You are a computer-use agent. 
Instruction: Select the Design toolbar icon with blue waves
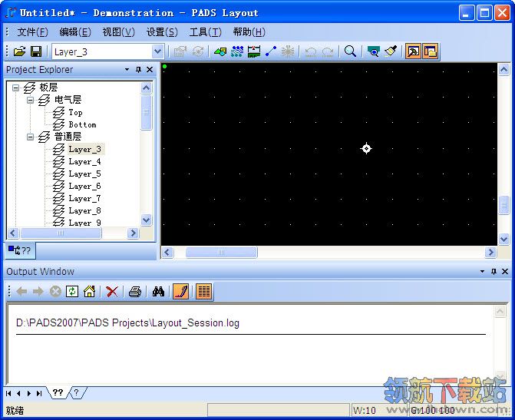237,51
